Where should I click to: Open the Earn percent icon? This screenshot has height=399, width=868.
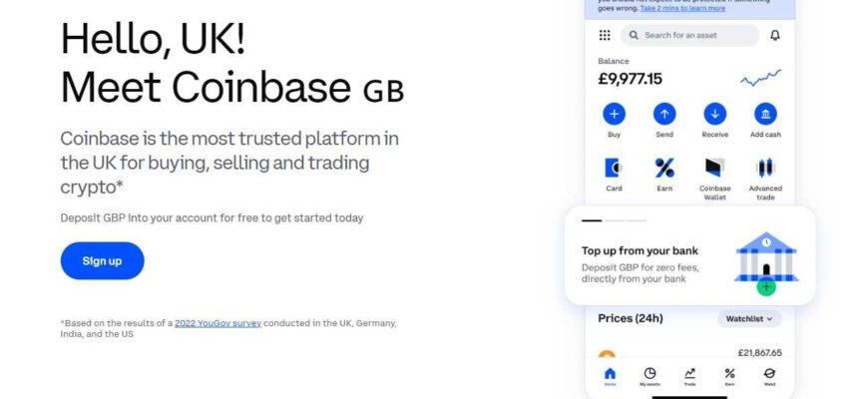pos(664,168)
